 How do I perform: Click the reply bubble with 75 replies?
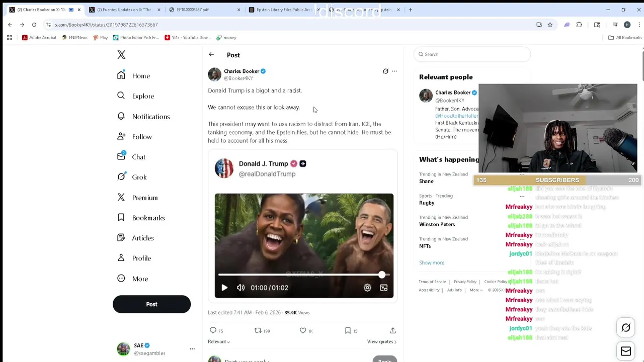coord(216,330)
